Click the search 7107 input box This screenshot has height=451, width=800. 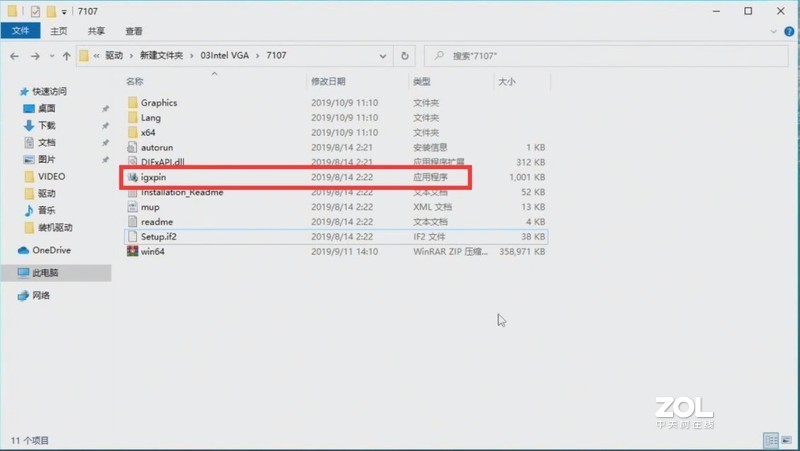(606, 56)
